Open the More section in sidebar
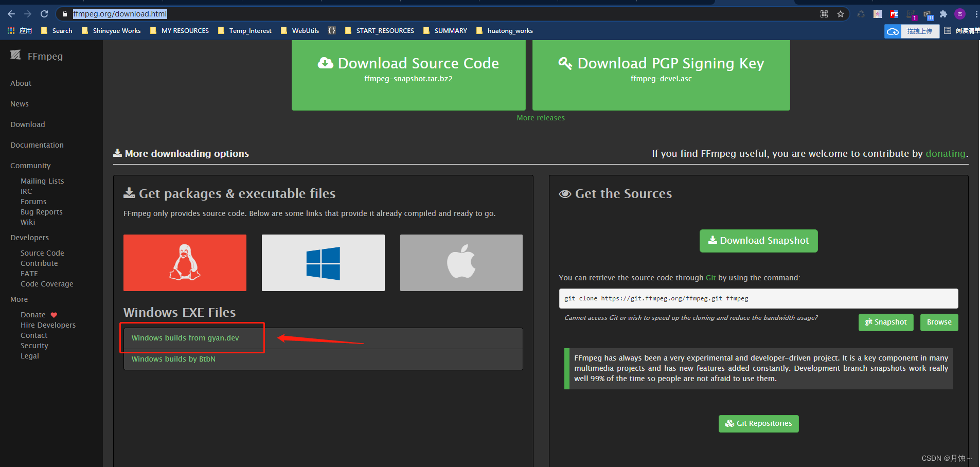 pyautogui.click(x=19, y=299)
